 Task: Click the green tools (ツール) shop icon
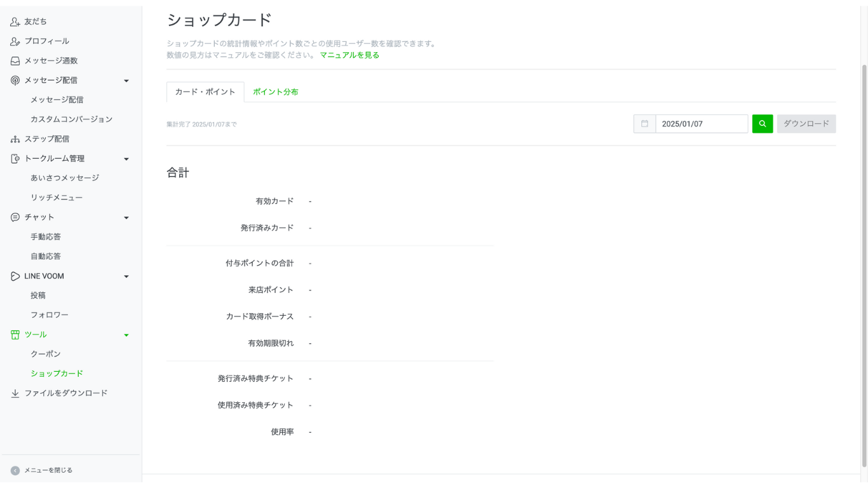(x=15, y=335)
